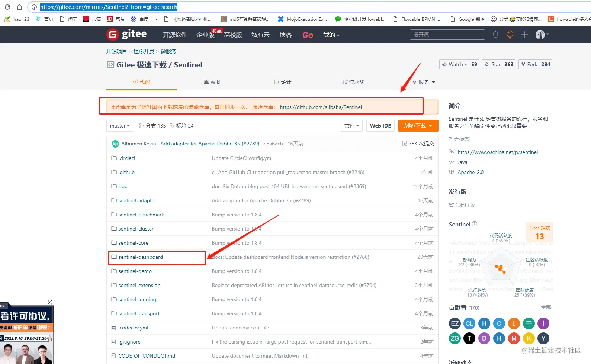Expand the 克隆/下载 dropdown button

point(418,126)
